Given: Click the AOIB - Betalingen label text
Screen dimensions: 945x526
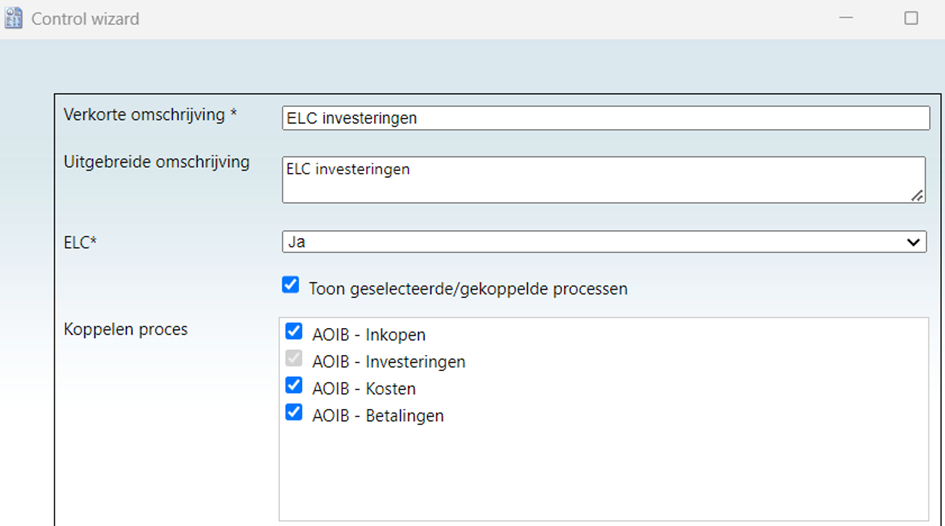Looking at the screenshot, I should coord(378,416).
